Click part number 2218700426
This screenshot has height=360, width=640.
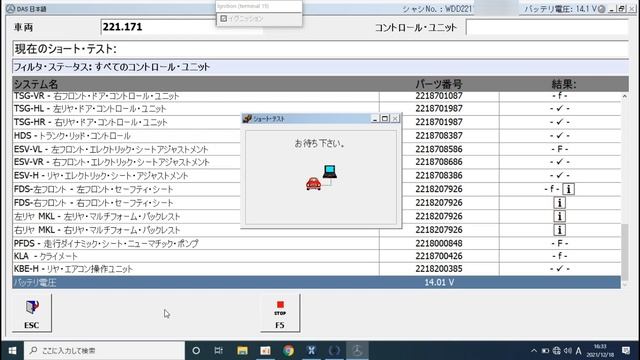pos(439,256)
